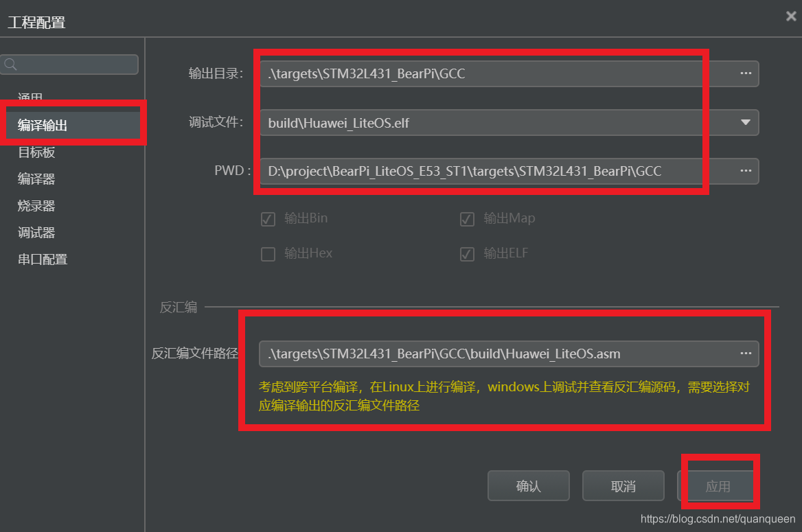Click the 应用 button
Viewport: 802px width, 532px height.
[718, 486]
